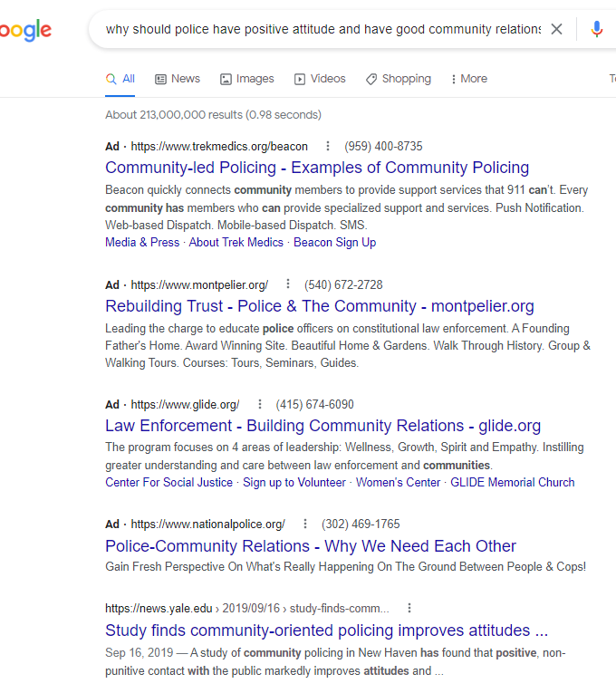The height and width of the screenshot is (693, 616).
Task: Select the All results tab
Action: click(x=120, y=79)
